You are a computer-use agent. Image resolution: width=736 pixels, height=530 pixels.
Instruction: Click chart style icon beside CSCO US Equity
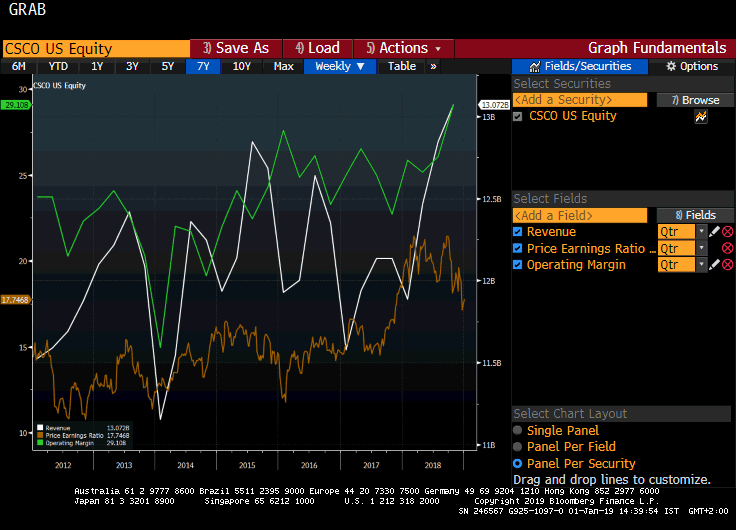[x=701, y=117]
